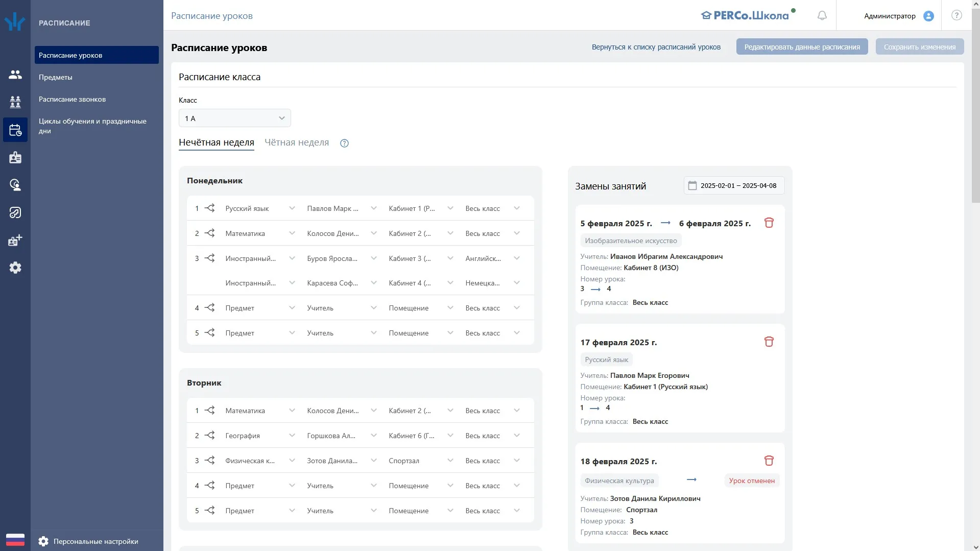The height and width of the screenshot is (551, 980).
Task: Expand Английск... group dropdown for lesson 3
Action: (x=493, y=258)
